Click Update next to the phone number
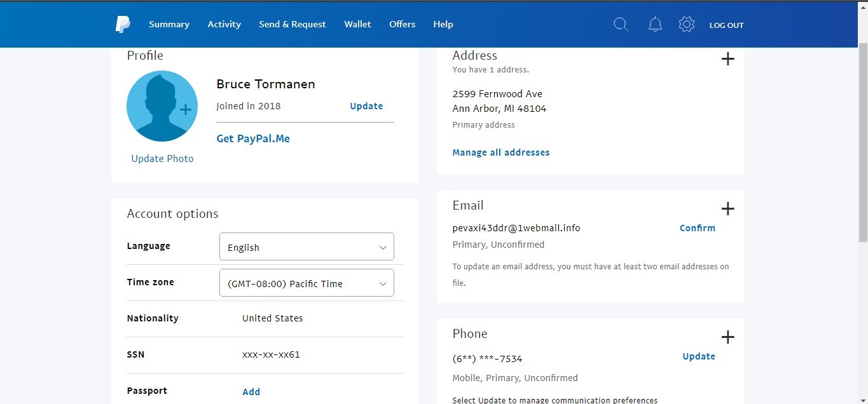This screenshot has height=404, width=868. (x=698, y=356)
